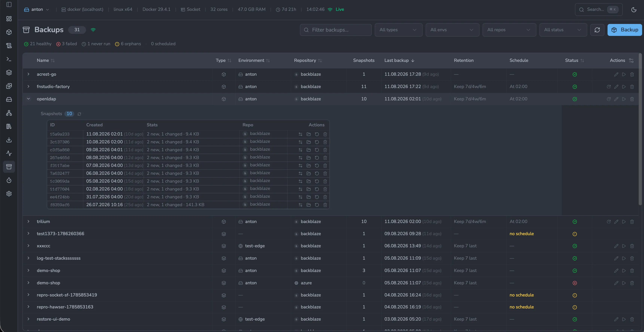Click the repro-socket-sf-1785853419 name
The image size is (644, 332).
click(67, 295)
